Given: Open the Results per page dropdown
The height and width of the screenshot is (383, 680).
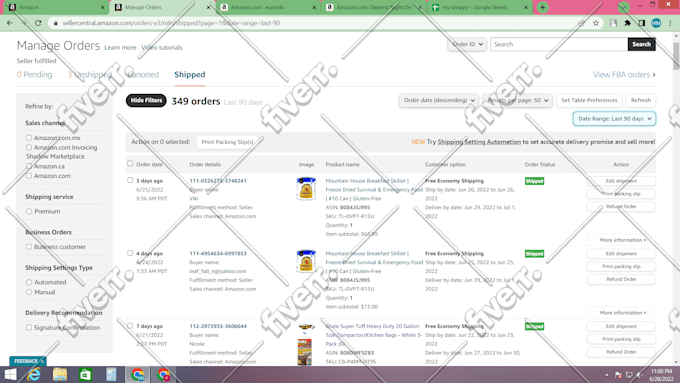Looking at the screenshot, I should point(517,100).
